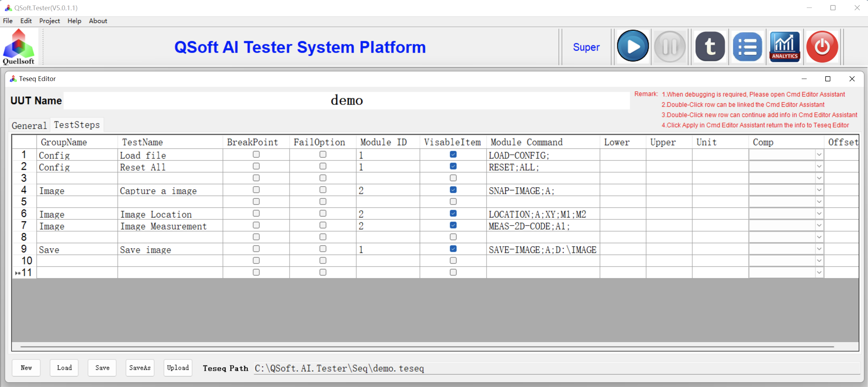Expand Comp dropdown in row 1
The image size is (868, 387).
(x=819, y=155)
